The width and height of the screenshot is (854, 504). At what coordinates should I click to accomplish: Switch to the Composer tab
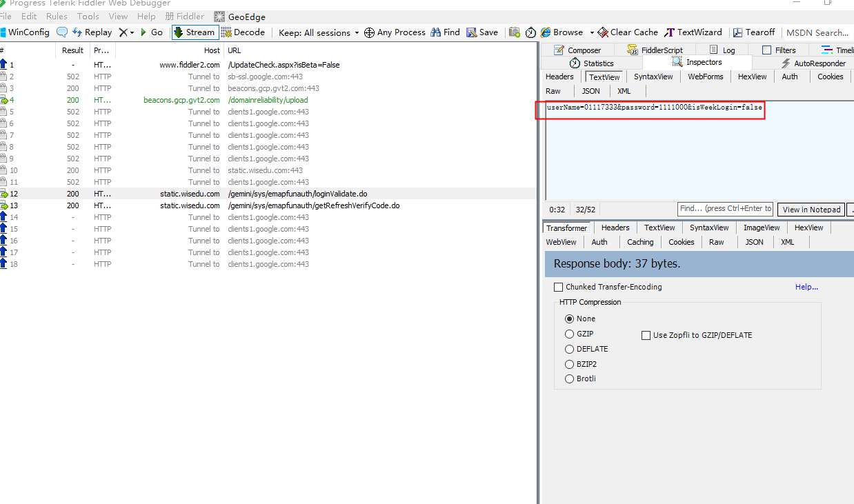(577, 50)
